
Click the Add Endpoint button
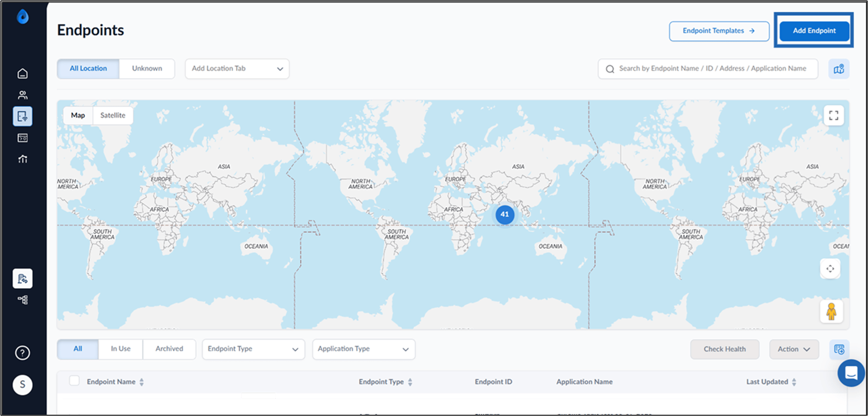click(814, 31)
